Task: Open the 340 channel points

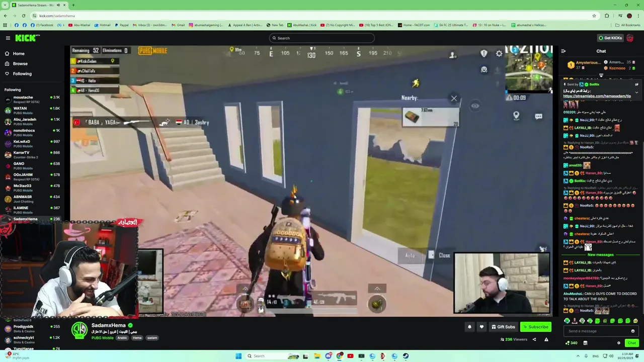Action: [x=571, y=343]
